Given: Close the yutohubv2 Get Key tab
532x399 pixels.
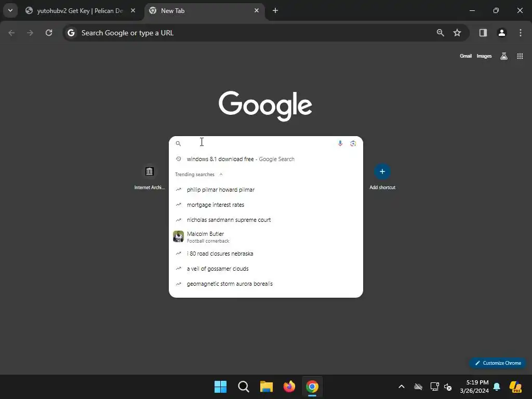Looking at the screenshot, I should [133, 10].
